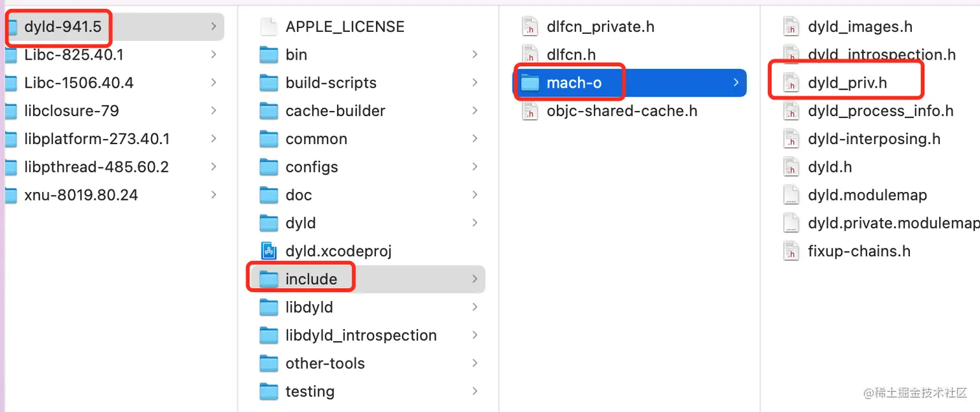
Task: Click the mach-o folder icon
Action: (530, 83)
